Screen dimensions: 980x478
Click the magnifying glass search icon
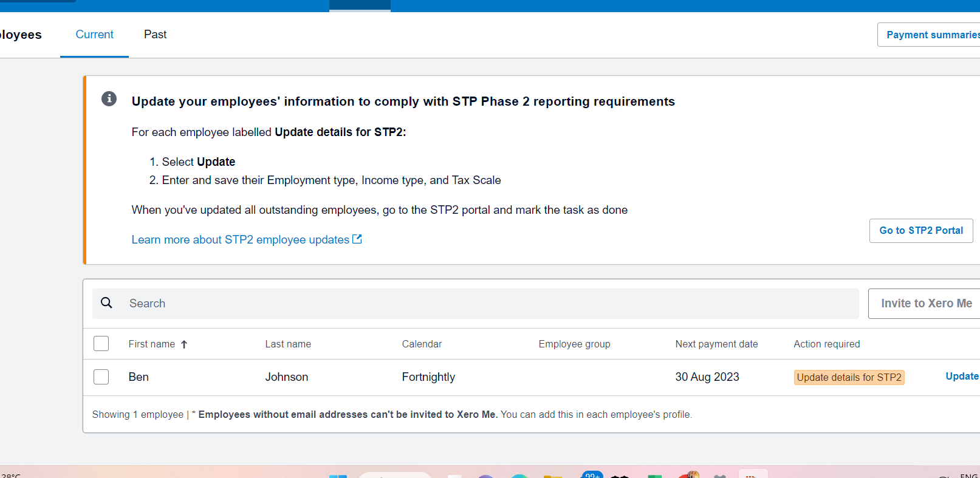coord(106,302)
